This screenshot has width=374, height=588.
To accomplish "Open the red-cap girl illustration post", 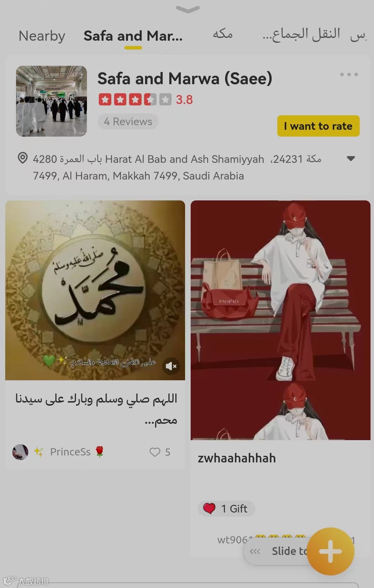I will point(280,320).
